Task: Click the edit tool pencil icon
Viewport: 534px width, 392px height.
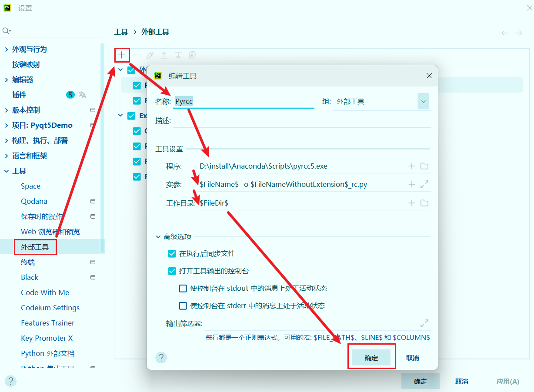Action: tap(150, 55)
